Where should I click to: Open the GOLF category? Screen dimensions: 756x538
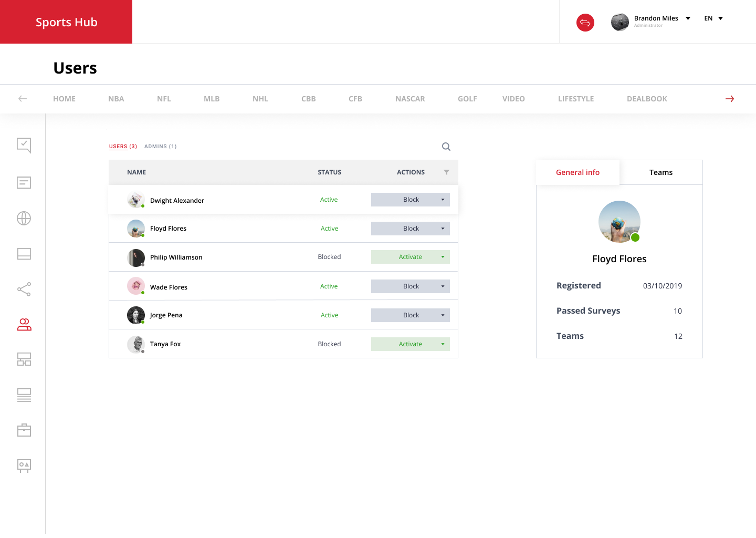click(x=467, y=99)
